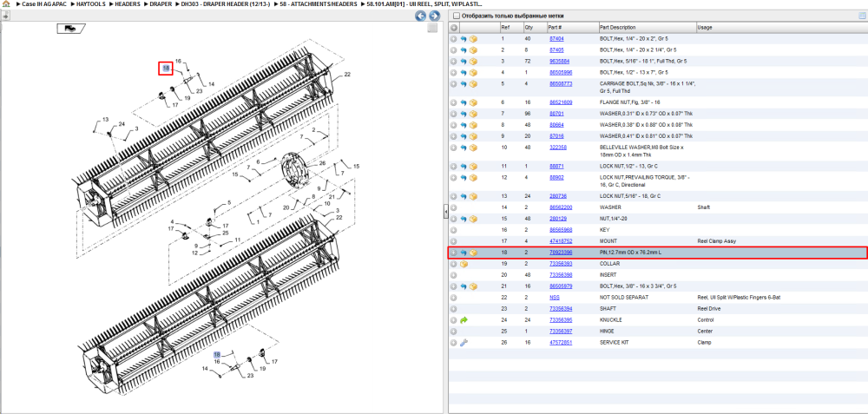Click the panel options icon in the top-right corner
Image resolution: width=868 pixels, height=414 pixels.
(x=861, y=16)
